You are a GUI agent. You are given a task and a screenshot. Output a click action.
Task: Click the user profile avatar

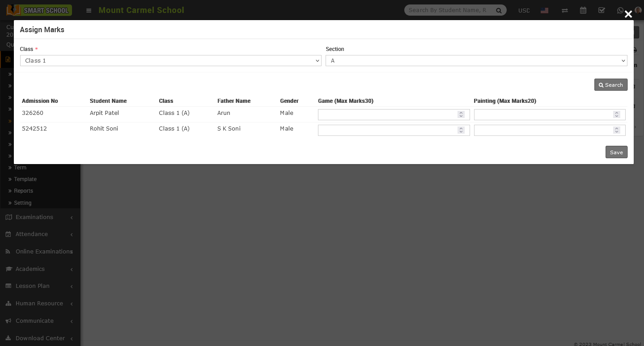coord(638,10)
